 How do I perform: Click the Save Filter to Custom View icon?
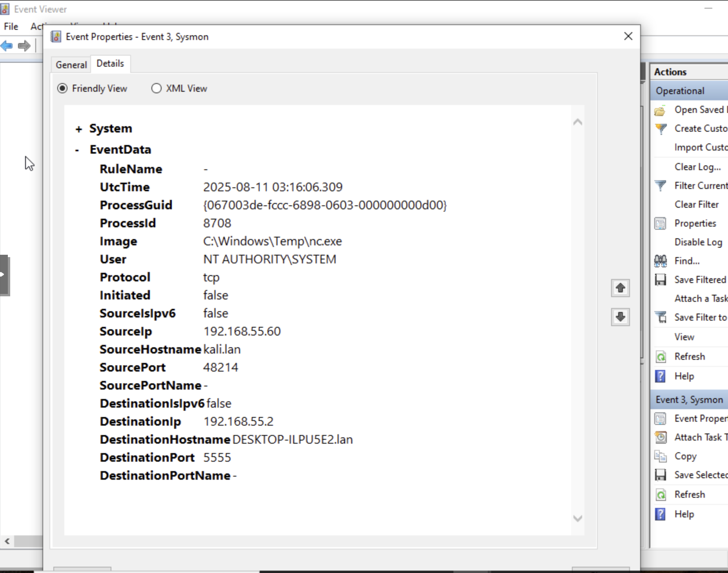point(661,317)
